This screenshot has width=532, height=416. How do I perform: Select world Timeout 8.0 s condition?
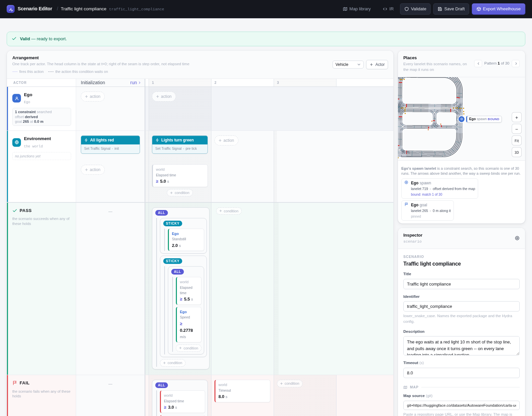[x=242, y=391]
